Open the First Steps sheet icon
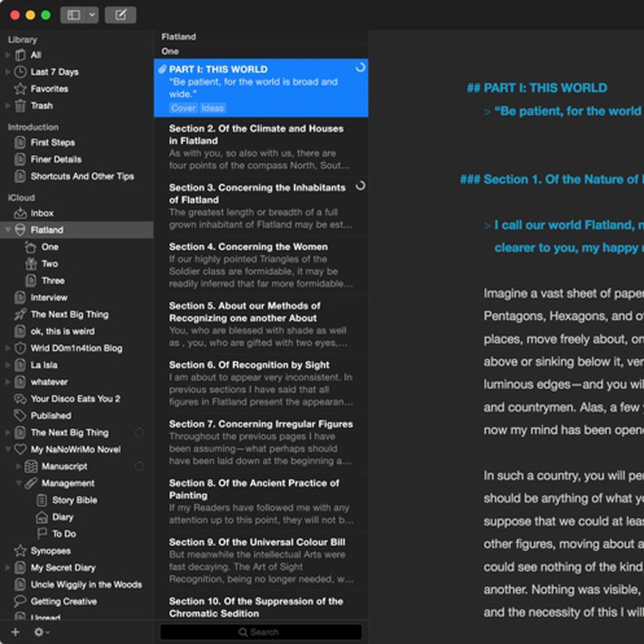Image resolution: width=644 pixels, height=644 pixels. [20, 142]
